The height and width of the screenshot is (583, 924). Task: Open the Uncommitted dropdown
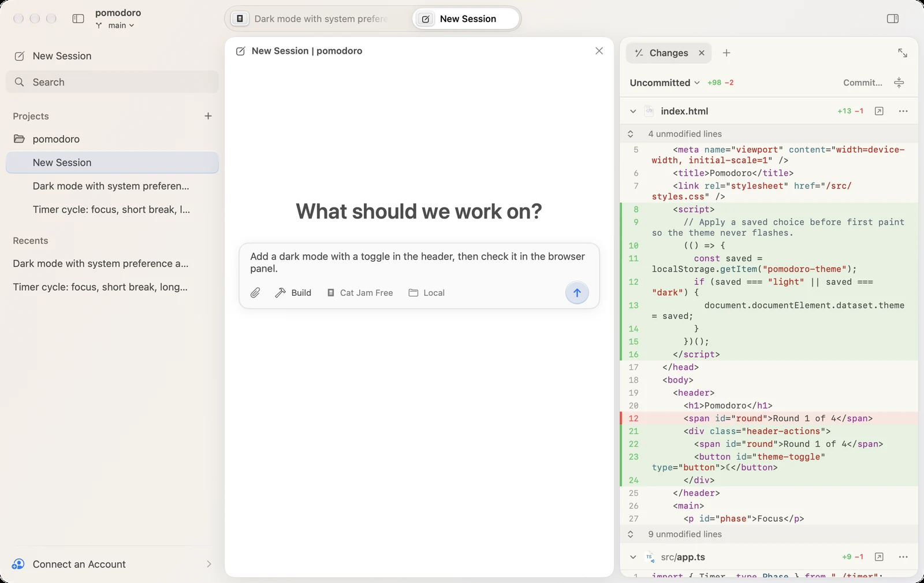(x=665, y=83)
